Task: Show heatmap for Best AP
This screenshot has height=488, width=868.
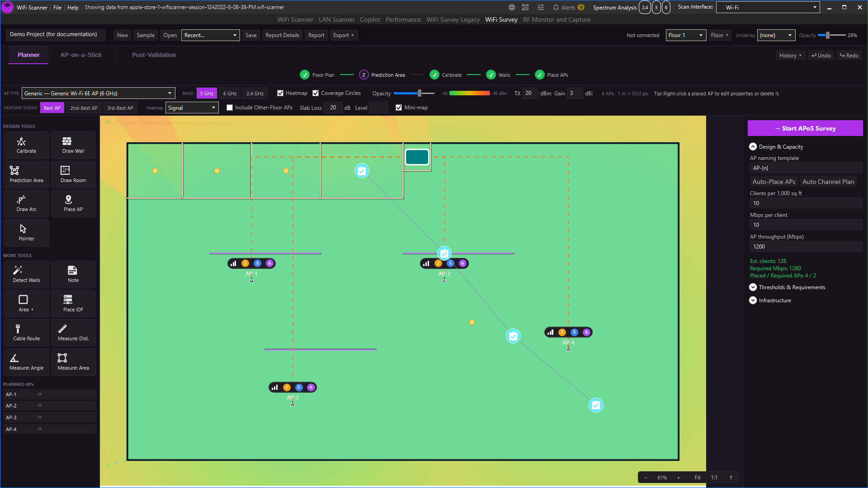Action: click(52, 108)
